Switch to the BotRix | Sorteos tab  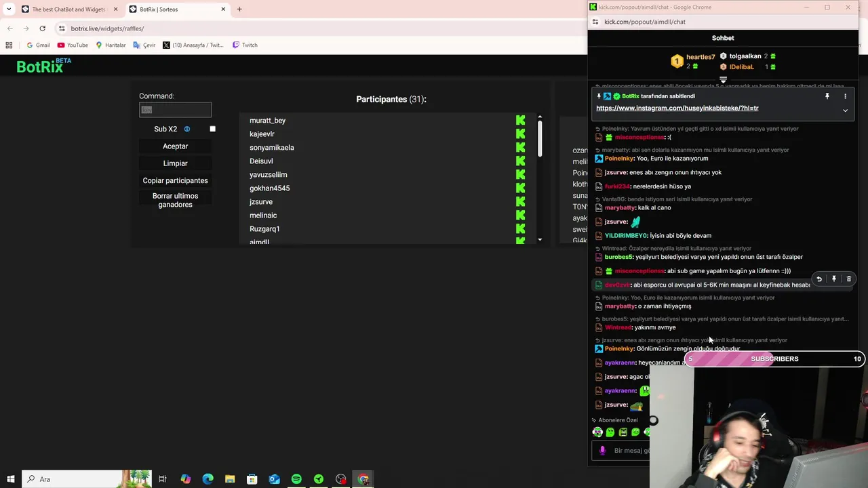pos(178,9)
